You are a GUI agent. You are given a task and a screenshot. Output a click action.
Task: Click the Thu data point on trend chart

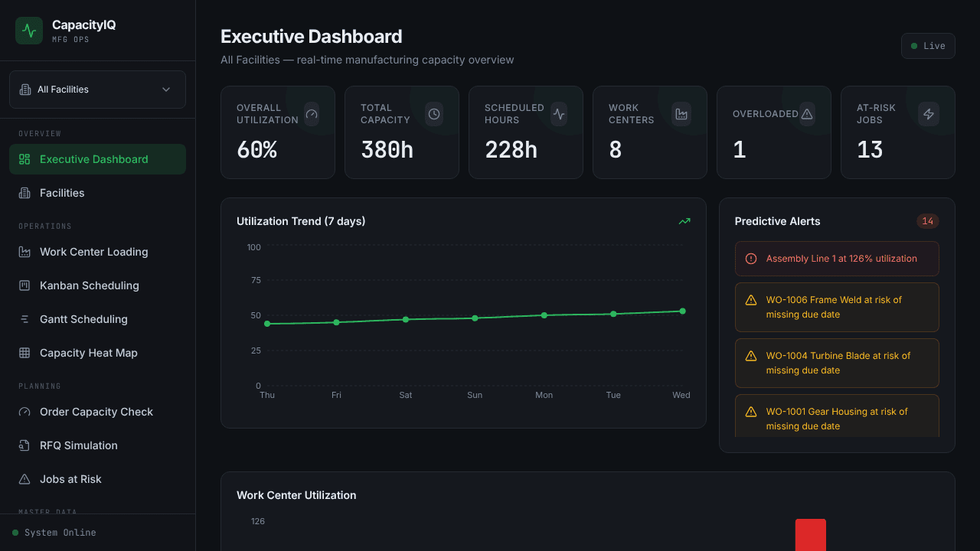tap(267, 324)
